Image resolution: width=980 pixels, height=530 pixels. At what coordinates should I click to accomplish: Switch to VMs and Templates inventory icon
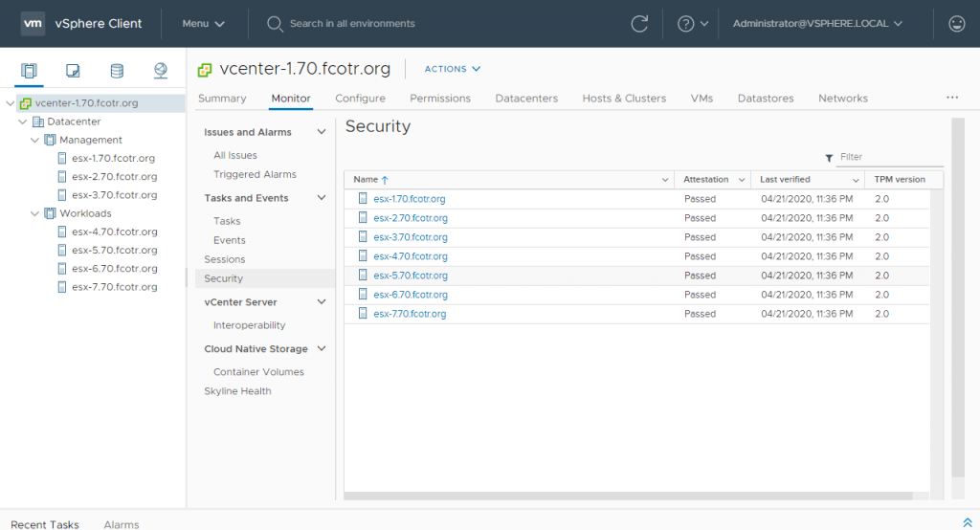click(73, 71)
